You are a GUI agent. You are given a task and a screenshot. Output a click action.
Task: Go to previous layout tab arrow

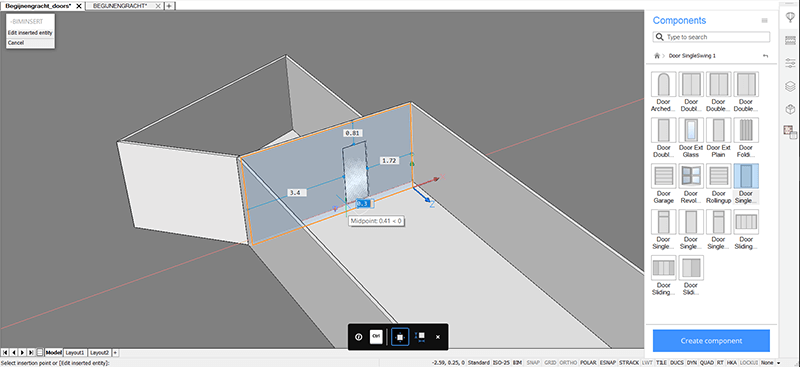pyautogui.click(x=14, y=353)
